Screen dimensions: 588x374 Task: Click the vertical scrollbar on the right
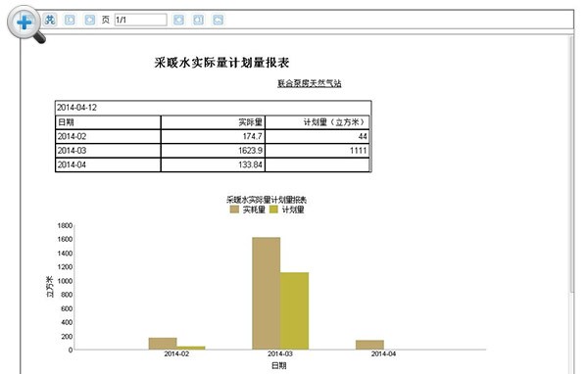pos(571,164)
